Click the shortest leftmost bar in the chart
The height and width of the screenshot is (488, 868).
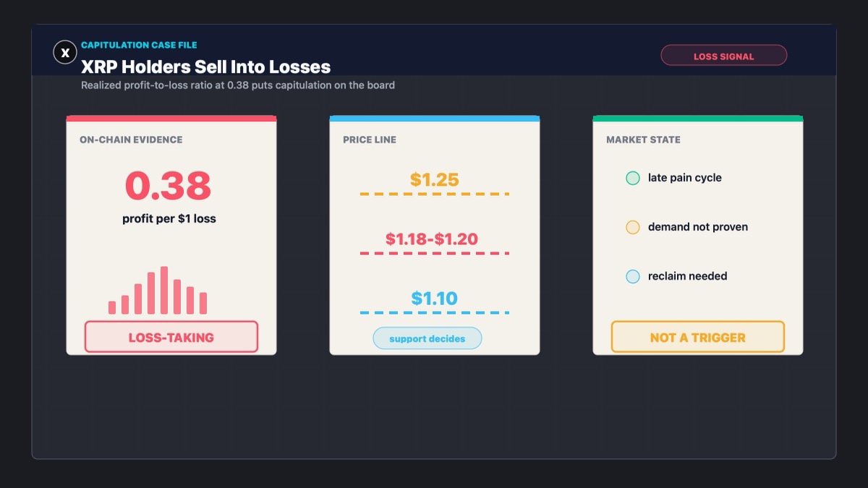pos(112,307)
